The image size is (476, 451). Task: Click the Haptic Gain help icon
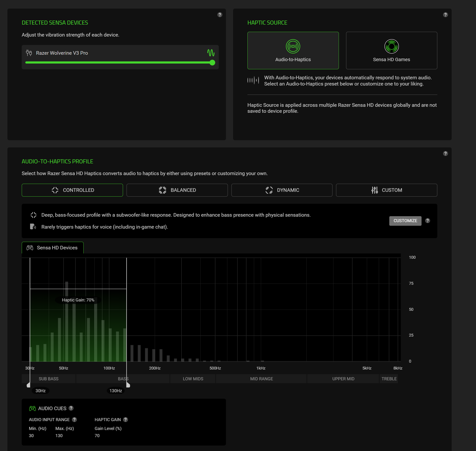tap(125, 419)
